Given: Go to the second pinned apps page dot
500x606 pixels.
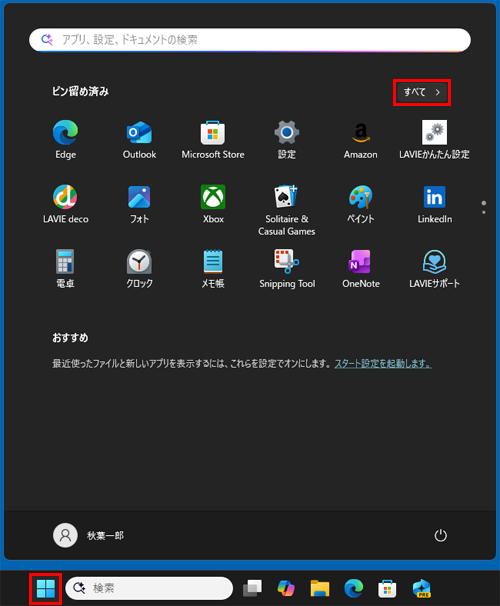Looking at the screenshot, I should 484,212.
